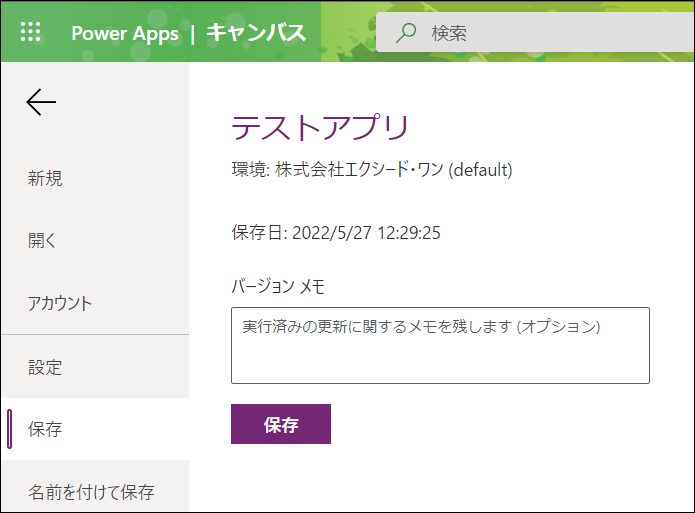Click the 環境: 株式会社エクシード・ワン (default) text
This screenshot has width=695, height=513.
click(372, 170)
